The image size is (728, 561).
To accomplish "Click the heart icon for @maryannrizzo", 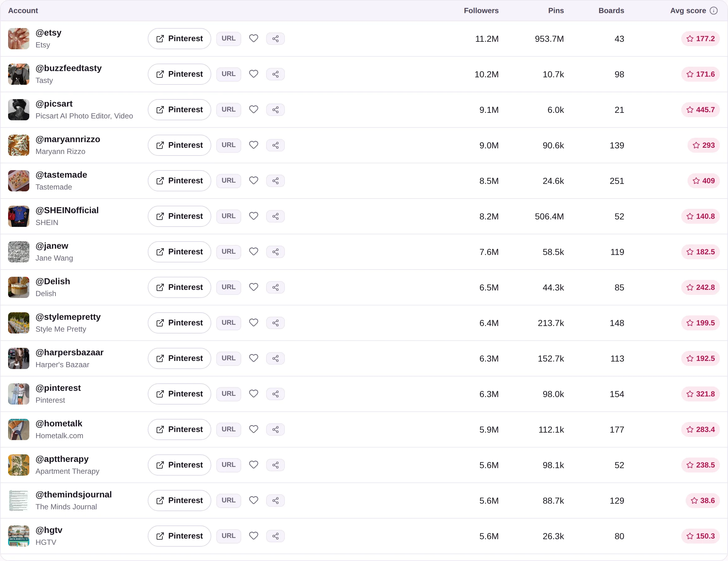I will (x=254, y=145).
